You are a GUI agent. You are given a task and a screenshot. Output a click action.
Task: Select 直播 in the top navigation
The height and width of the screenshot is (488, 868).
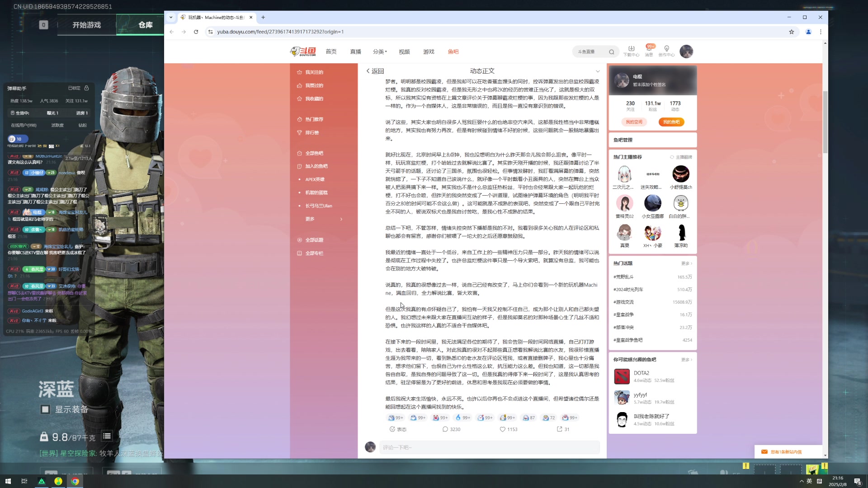coord(356,52)
